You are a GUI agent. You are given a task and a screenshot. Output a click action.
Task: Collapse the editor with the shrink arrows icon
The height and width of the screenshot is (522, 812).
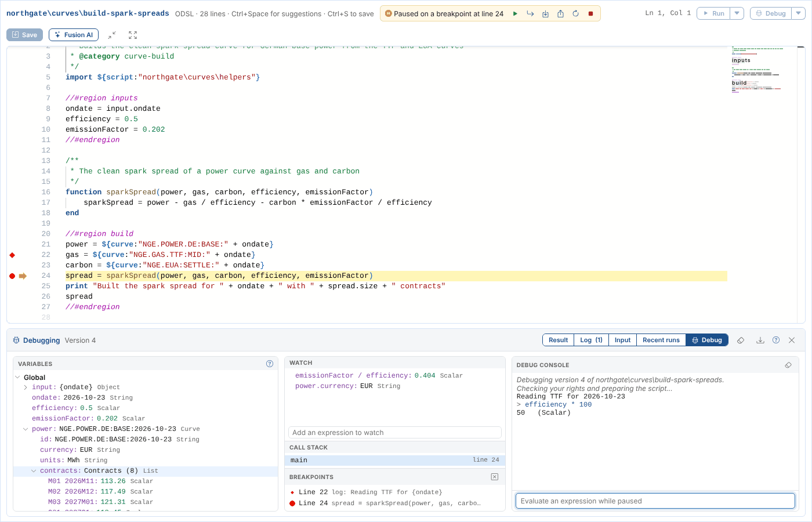click(x=112, y=35)
